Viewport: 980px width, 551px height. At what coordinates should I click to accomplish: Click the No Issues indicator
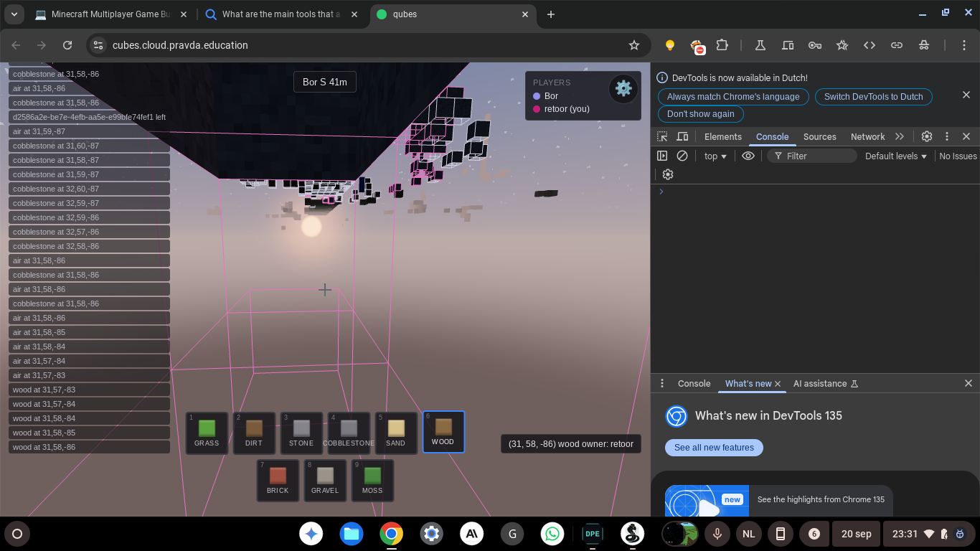coord(958,156)
